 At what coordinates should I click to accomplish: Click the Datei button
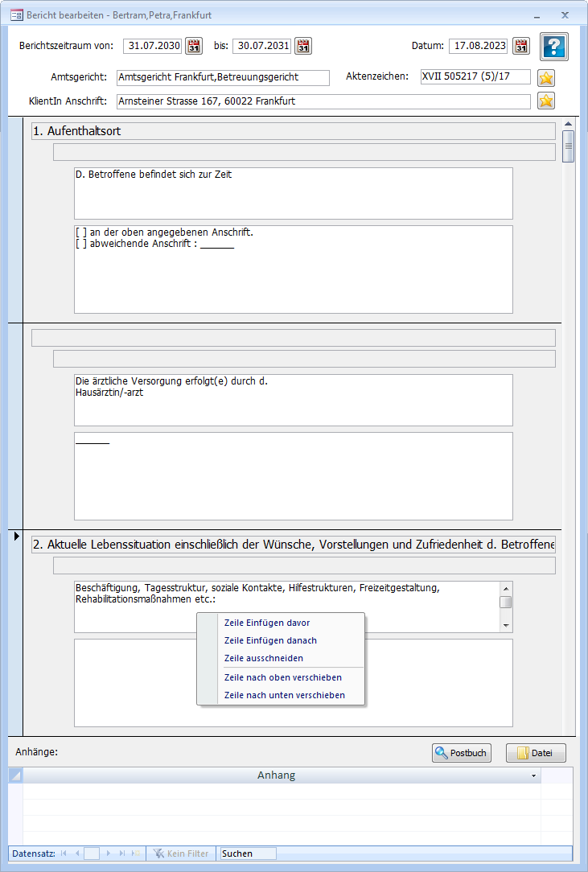(536, 753)
